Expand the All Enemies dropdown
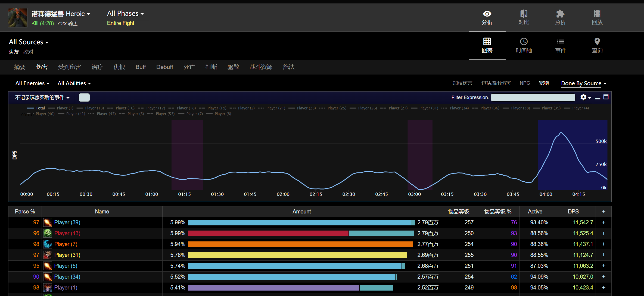Viewport: 644px width, 296px height. tap(32, 83)
